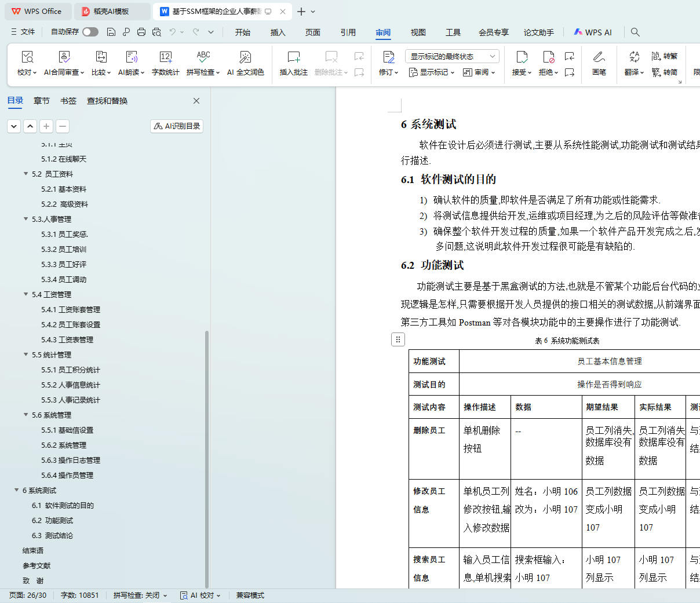Click the print icon in quick access bar
Image resolution: width=700 pixels, height=603 pixels.
[x=141, y=32]
